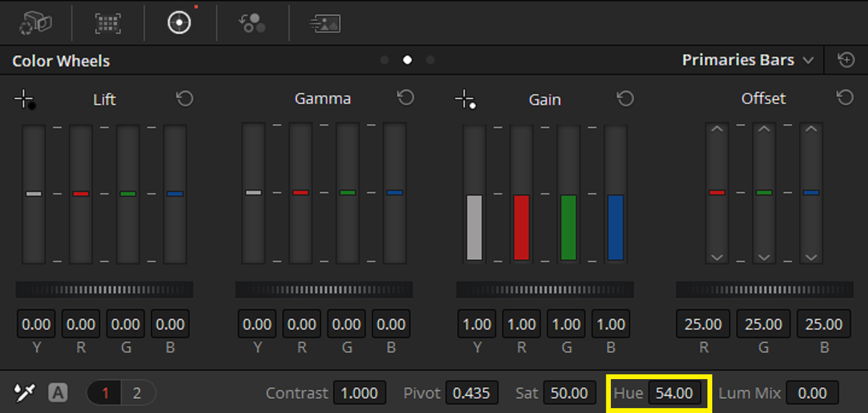The width and height of the screenshot is (868, 413).
Task: Pick white point with Gain crosshair
Action: (x=465, y=100)
